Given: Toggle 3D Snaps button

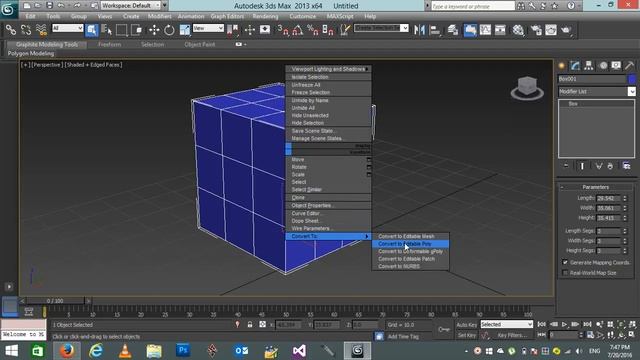Looking at the screenshot, I should click(282, 30).
